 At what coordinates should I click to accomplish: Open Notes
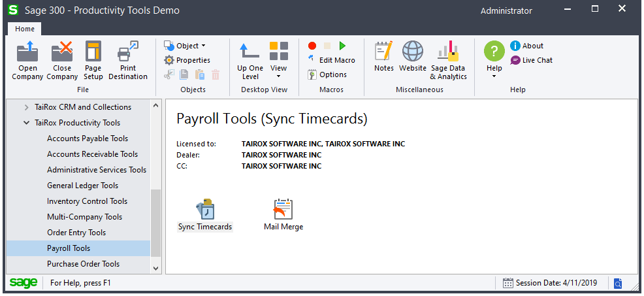pos(384,57)
